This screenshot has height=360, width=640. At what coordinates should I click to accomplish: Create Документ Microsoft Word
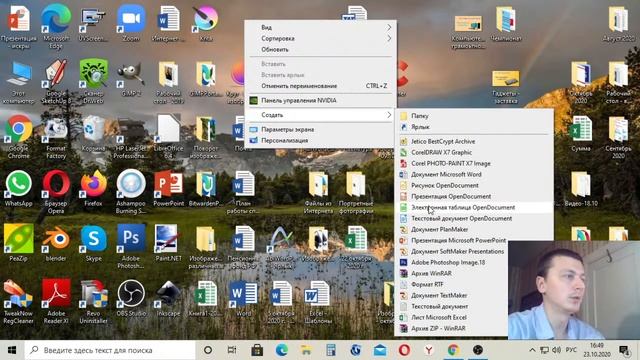click(x=474, y=175)
